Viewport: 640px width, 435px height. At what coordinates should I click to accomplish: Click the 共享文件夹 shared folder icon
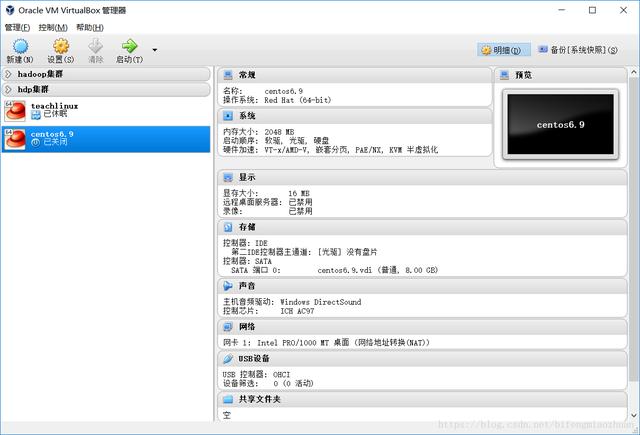[228, 399]
